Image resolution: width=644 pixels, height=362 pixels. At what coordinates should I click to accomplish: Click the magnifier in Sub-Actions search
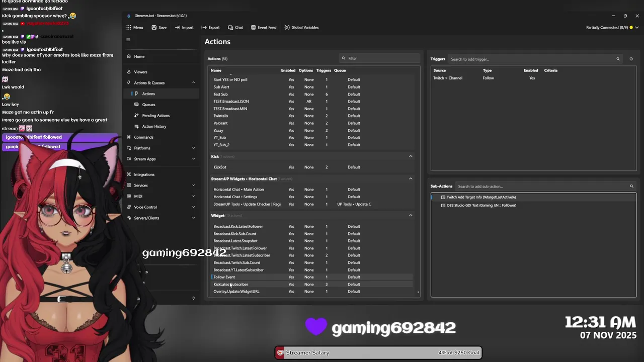click(632, 186)
